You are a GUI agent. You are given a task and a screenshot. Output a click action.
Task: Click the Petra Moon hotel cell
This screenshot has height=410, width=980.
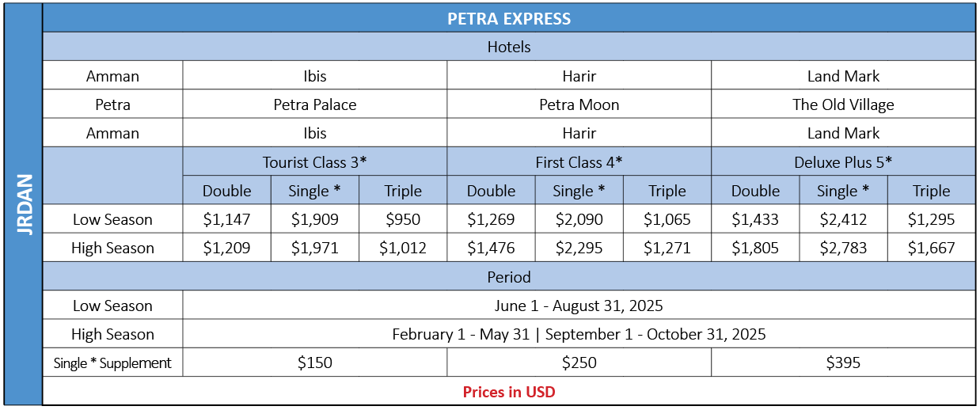tap(579, 104)
